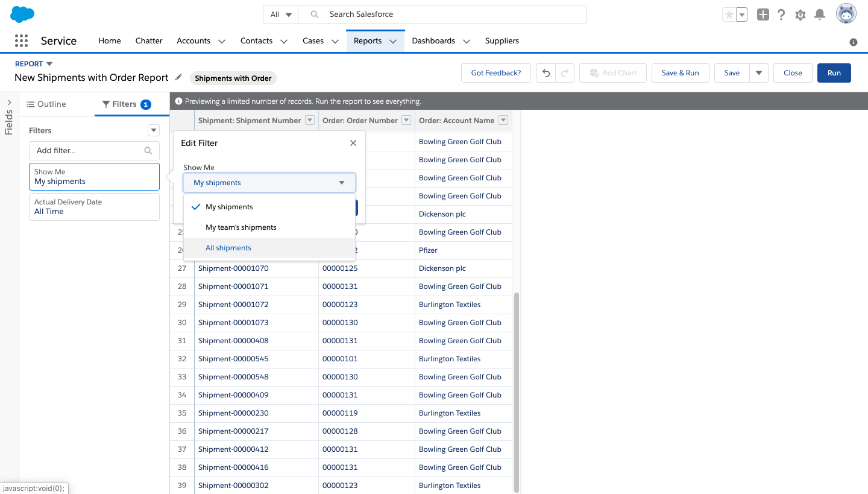Open the Reports tab

368,41
